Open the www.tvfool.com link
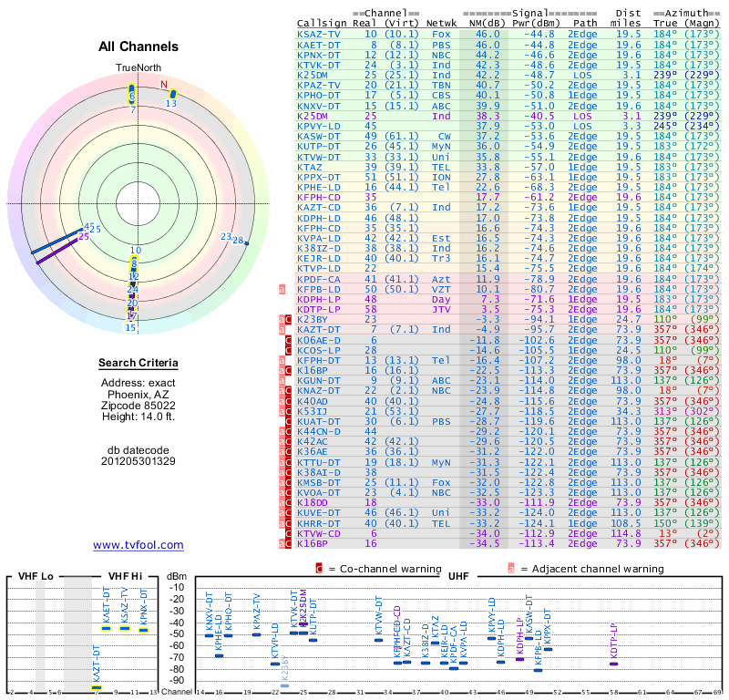Viewport: 729px width, 700px height. [x=139, y=545]
